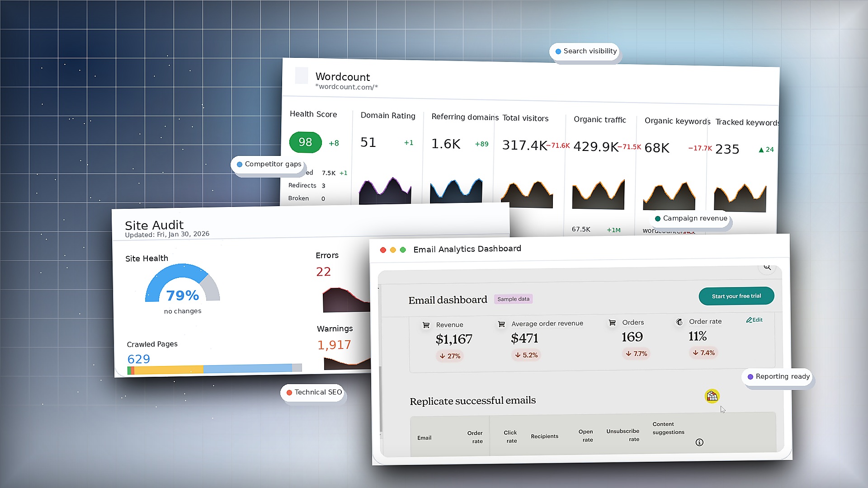This screenshot has height=488, width=868.
Task: Click the Sample data badge
Action: click(x=513, y=299)
